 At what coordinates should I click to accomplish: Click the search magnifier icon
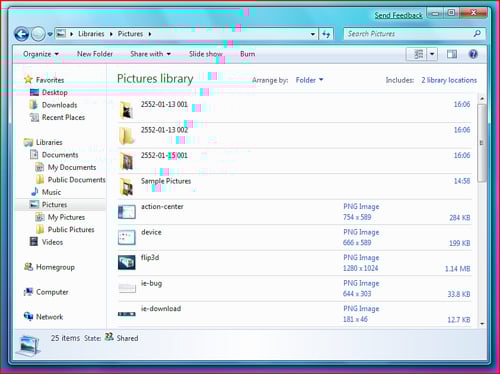click(477, 34)
